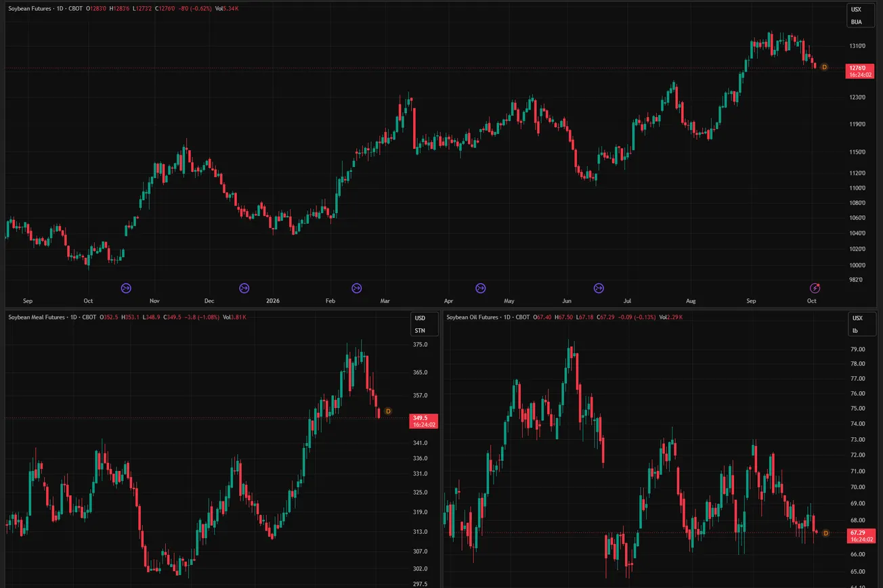Click the 349.5 current price label
Screen dimensions: 883x588
pyautogui.click(x=424, y=422)
